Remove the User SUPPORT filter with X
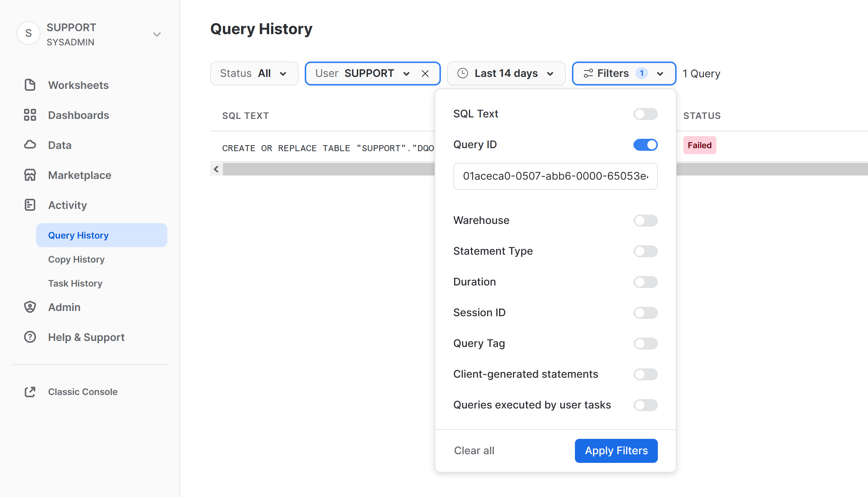Screen dimensions: 868x497 tap(425, 74)
